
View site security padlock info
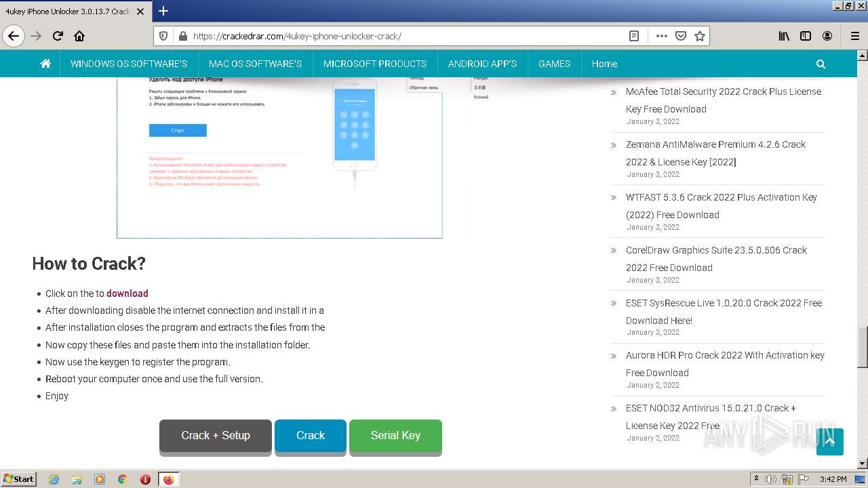182,36
